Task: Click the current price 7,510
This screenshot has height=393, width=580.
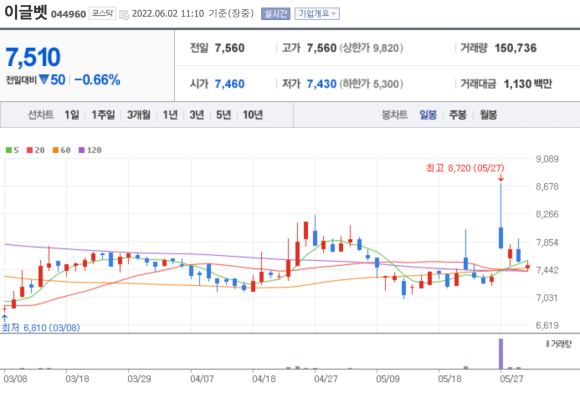Action: point(33,57)
